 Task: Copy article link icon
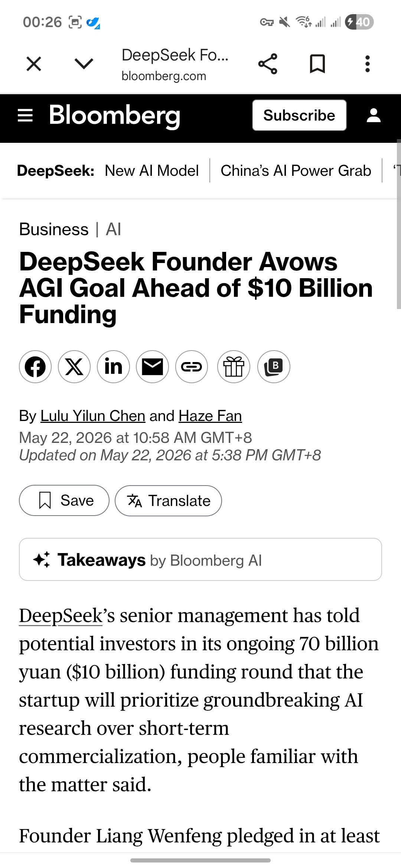(x=192, y=366)
